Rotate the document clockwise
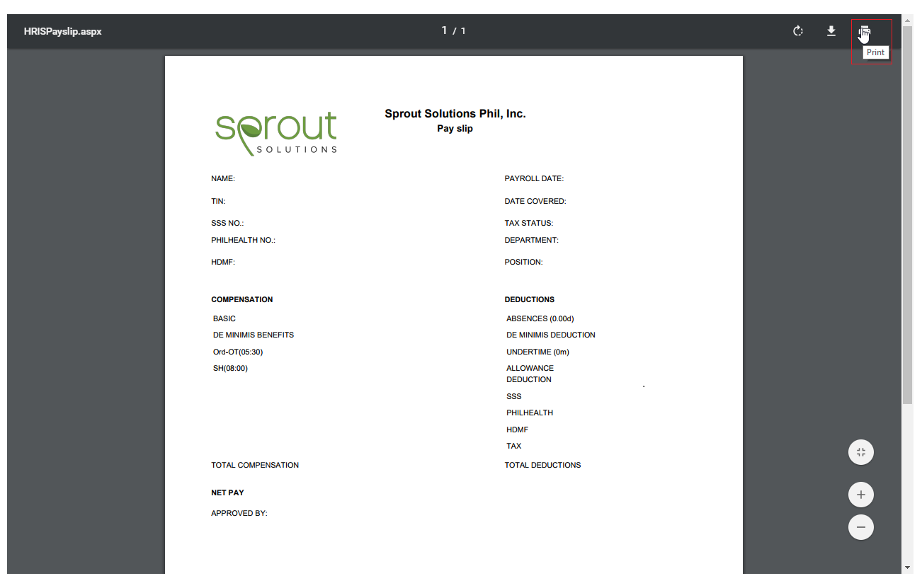Image resolution: width=922 pixels, height=588 pixels. (798, 31)
